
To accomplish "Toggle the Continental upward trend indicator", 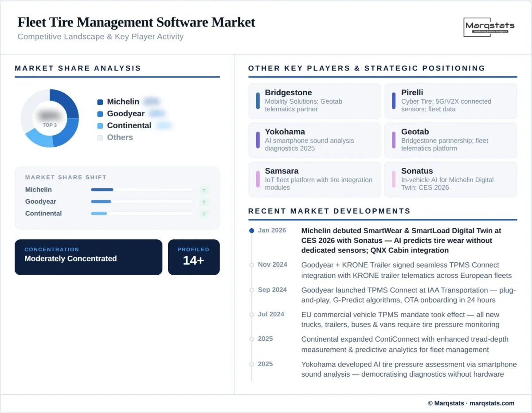I will [204, 214].
